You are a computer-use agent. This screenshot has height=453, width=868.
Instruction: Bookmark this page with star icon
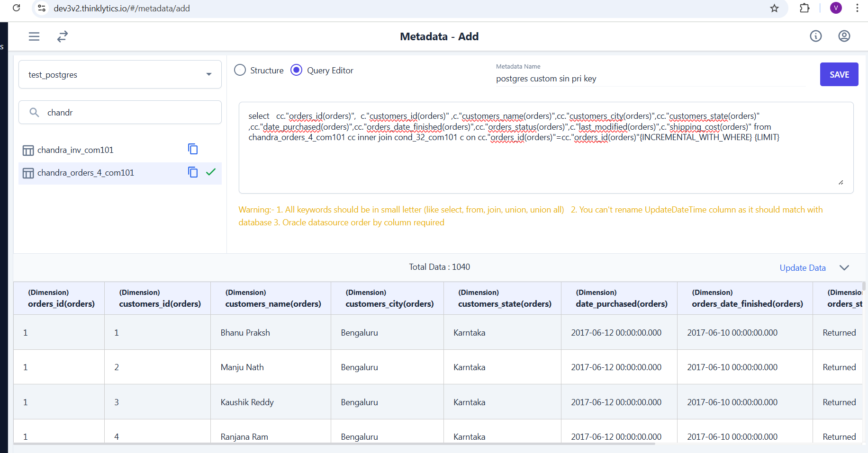pyautogui.click(x=774, y=8)
